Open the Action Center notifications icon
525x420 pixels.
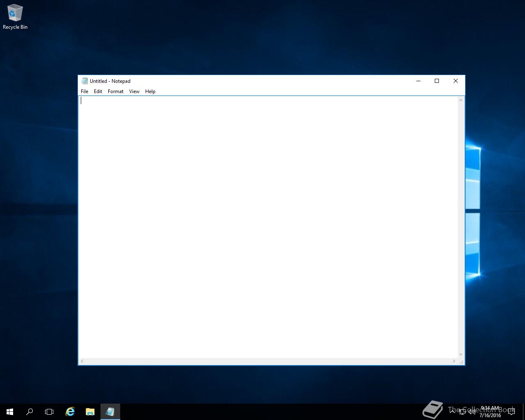511,412
